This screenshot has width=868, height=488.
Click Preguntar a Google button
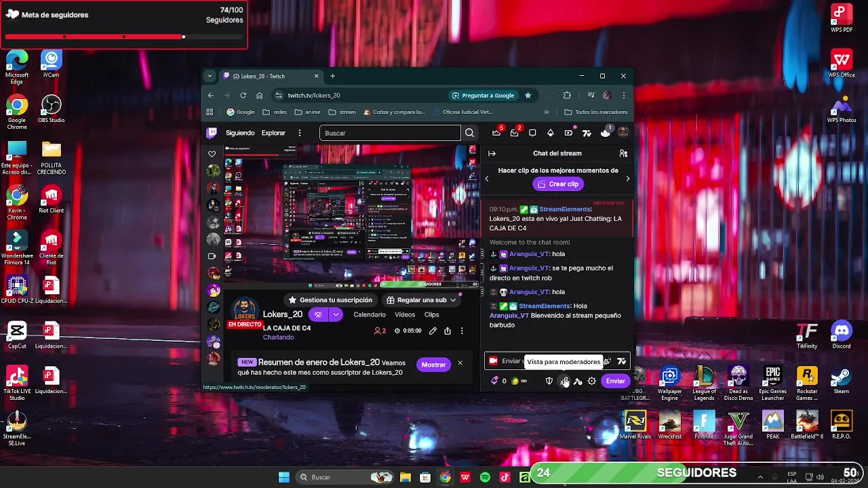483,96
